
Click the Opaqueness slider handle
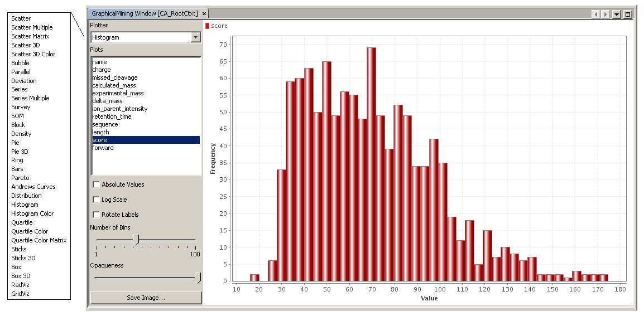[x=198, y=277]
